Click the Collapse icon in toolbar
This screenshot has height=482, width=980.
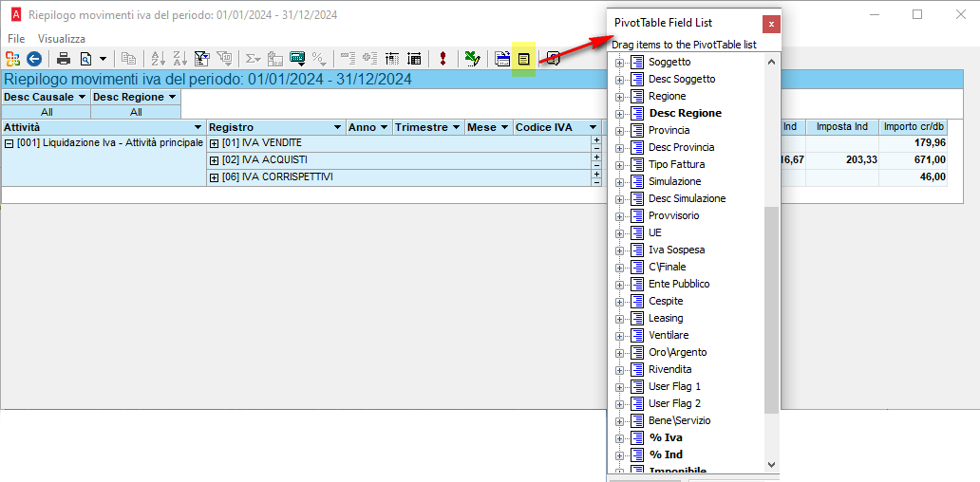pos(349,59)
